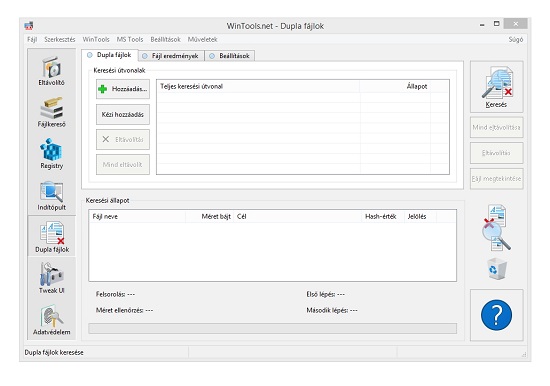Click the Hash-érték column header
The width and height of the screenshot is (550, 386).
click(383, 217)
